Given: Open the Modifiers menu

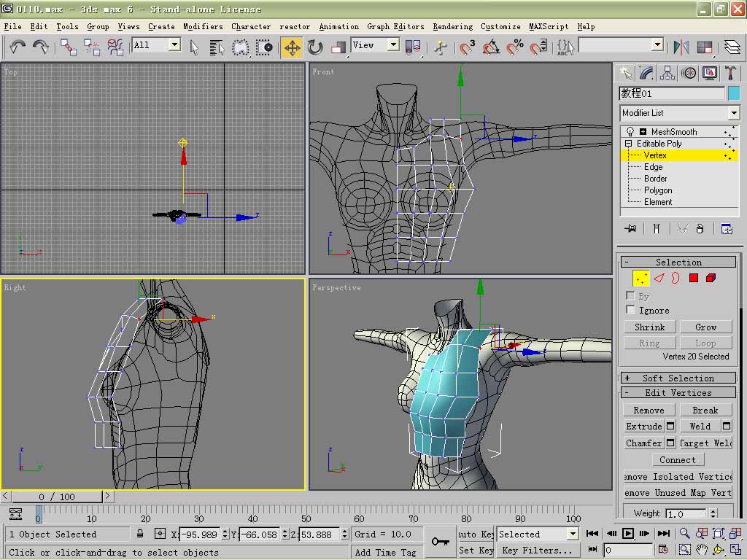Looking at the screenshot, I should [203, 27].
